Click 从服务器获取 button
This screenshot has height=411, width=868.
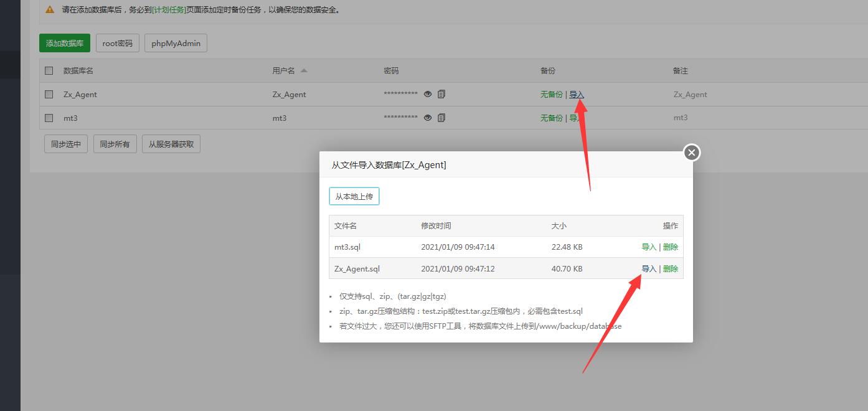tap(171, 144)
